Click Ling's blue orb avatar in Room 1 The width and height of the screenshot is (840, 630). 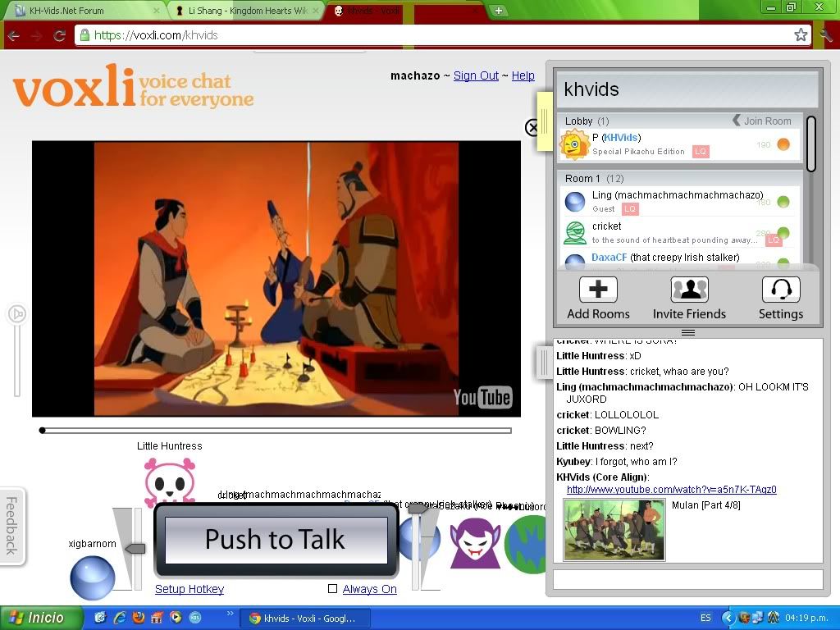click(x=575, y=202)
